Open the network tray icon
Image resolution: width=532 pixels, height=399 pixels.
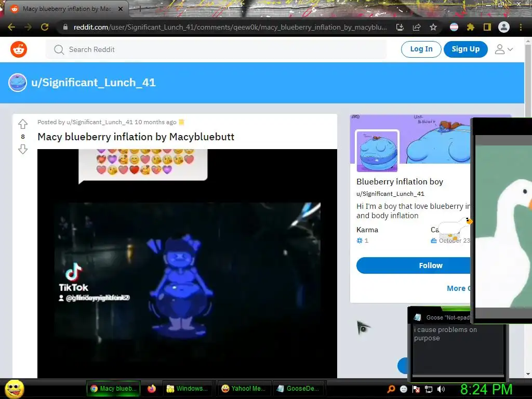[x=429, y=389]
